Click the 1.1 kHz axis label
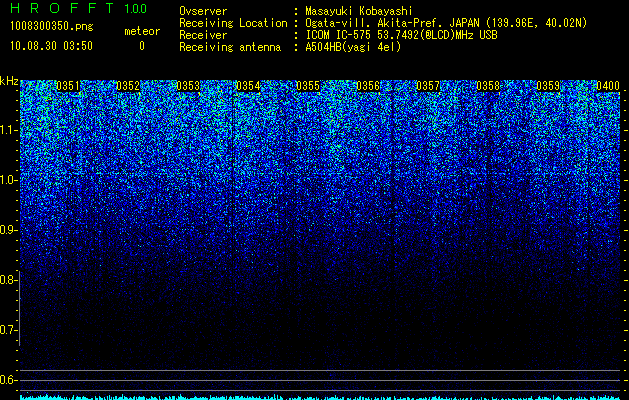629x400 pixels. [x=7, y=130]
